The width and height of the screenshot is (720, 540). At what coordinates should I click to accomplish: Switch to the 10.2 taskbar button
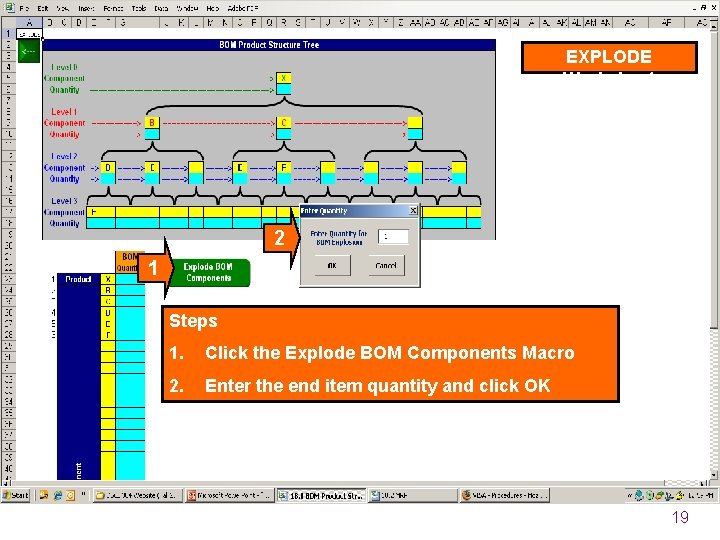point(413,495)
